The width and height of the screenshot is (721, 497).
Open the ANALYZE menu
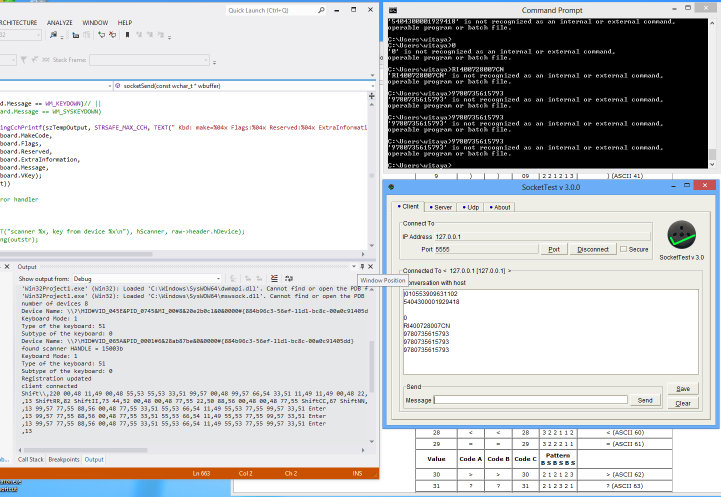click(59, 23)
